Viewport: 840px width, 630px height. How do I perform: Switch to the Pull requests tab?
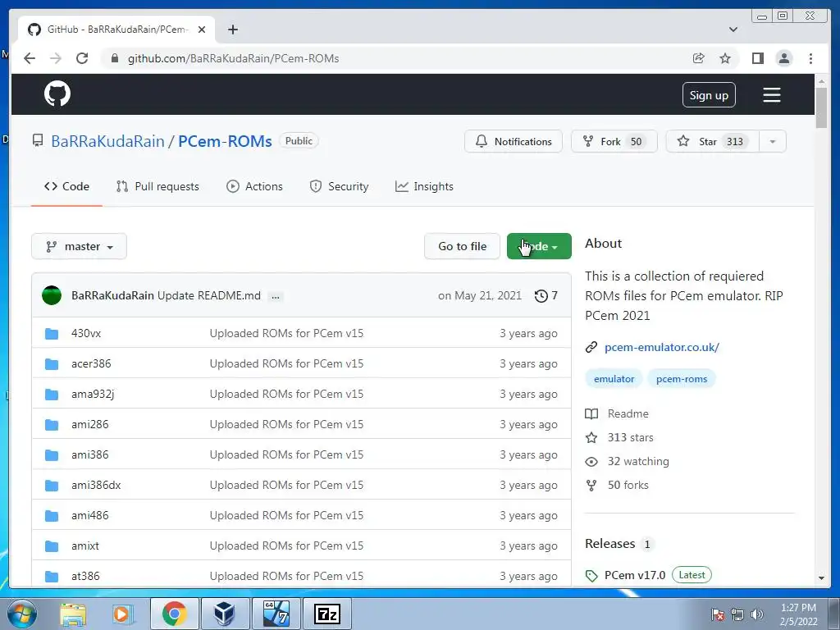coord(157,186)
